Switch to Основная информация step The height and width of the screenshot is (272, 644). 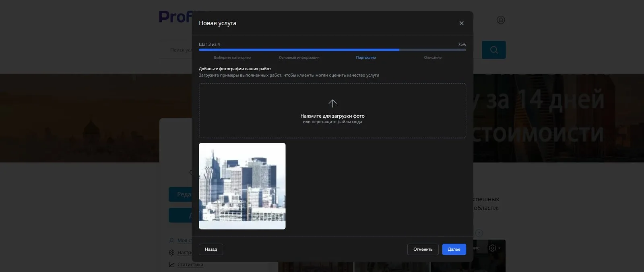(x=299, y=57)
